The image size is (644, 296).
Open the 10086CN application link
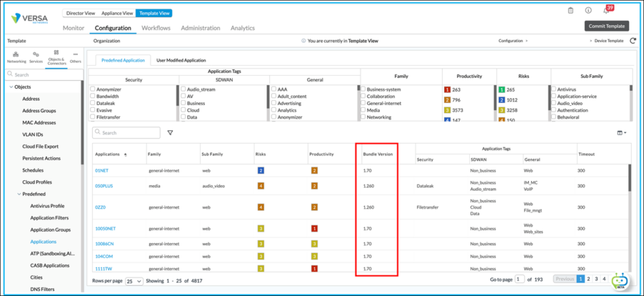[104, 244]
